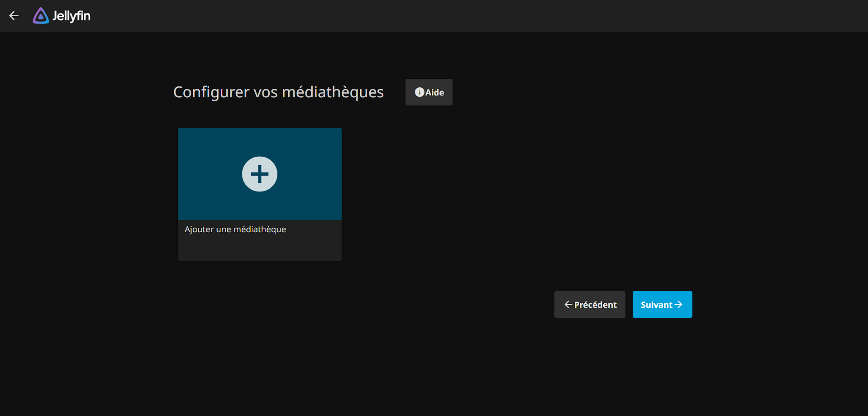Open help via the Aide label
This screenshot has width=868, height=416.
[x=434, y=93]
